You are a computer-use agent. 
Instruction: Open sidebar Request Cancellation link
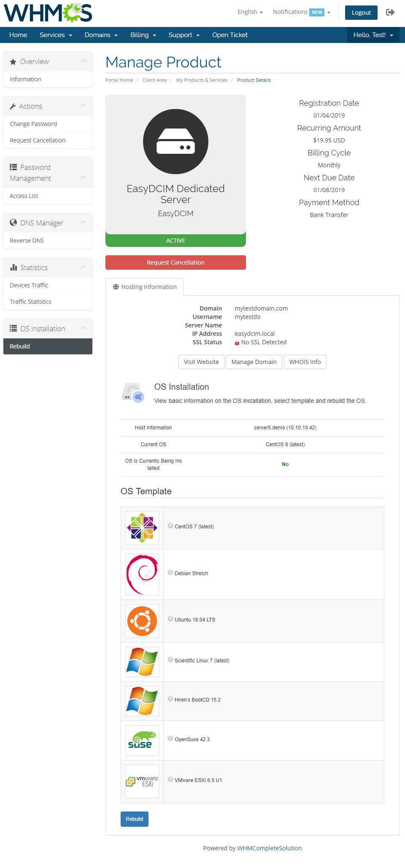48,140
